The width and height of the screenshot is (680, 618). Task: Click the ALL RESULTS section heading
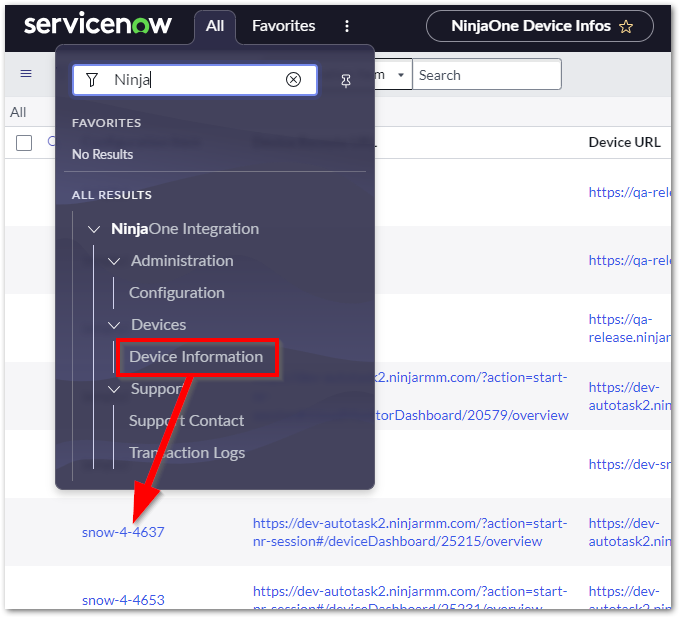(112, 195)
